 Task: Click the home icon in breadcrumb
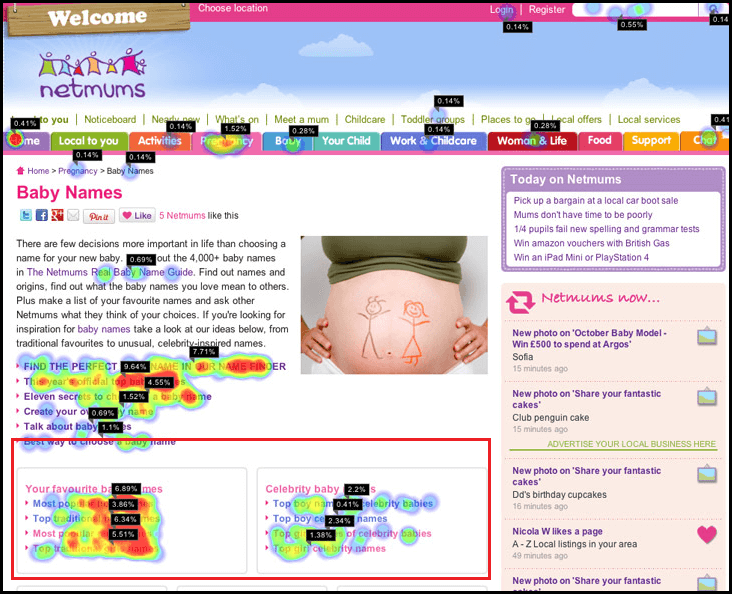(20, 170)
